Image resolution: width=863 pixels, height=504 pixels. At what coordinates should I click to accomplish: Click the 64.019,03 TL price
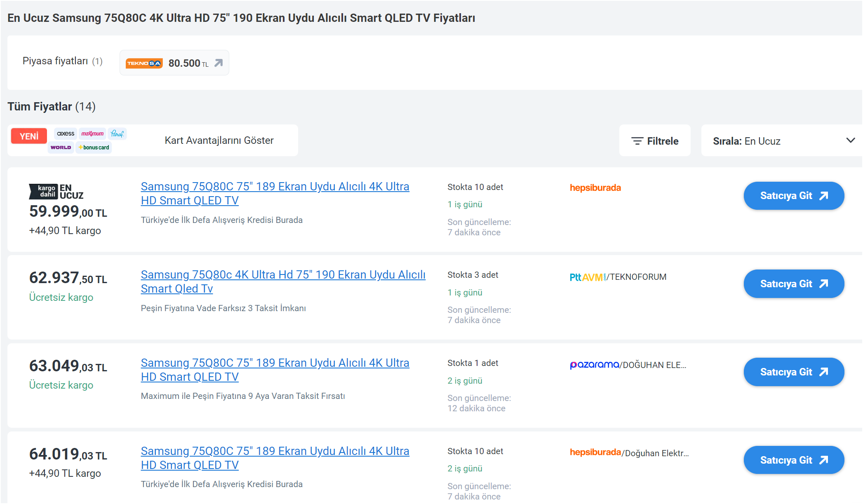click(68, 454)
